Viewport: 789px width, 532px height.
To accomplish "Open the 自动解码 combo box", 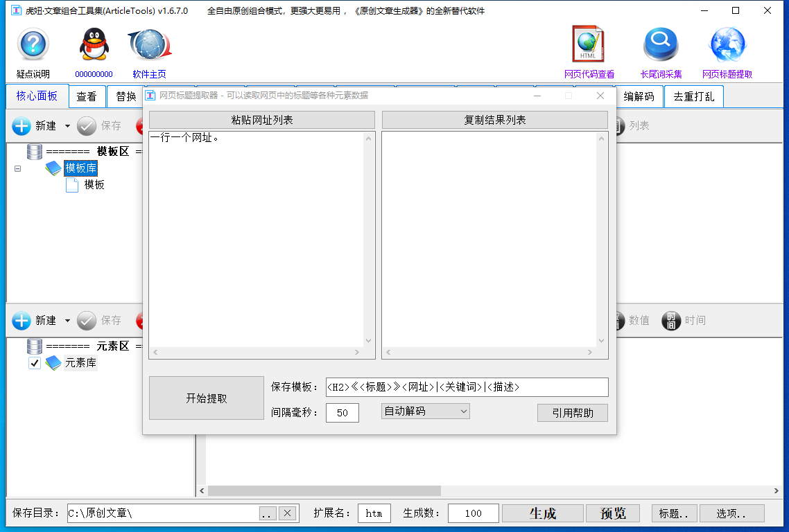I will (x=425, y=411).
